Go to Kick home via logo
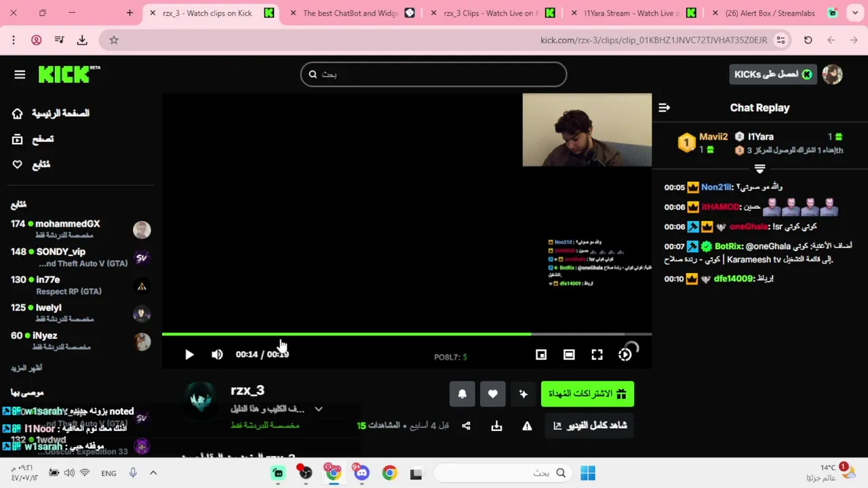Image resolution: width=868 pixels, height=488 pixels. [x=68, y=74]
